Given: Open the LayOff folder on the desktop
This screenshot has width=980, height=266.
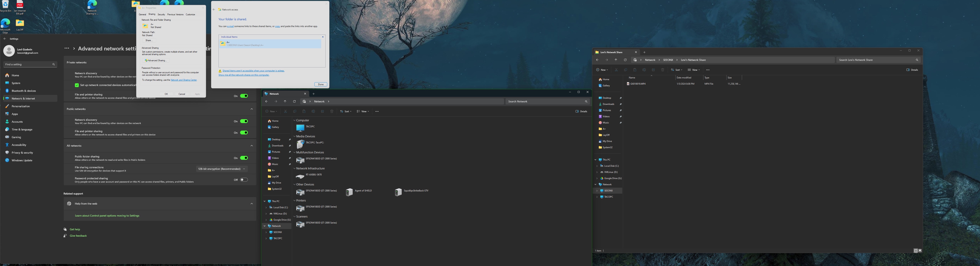Looking at the screenshot, I should [x=20, y=25].
